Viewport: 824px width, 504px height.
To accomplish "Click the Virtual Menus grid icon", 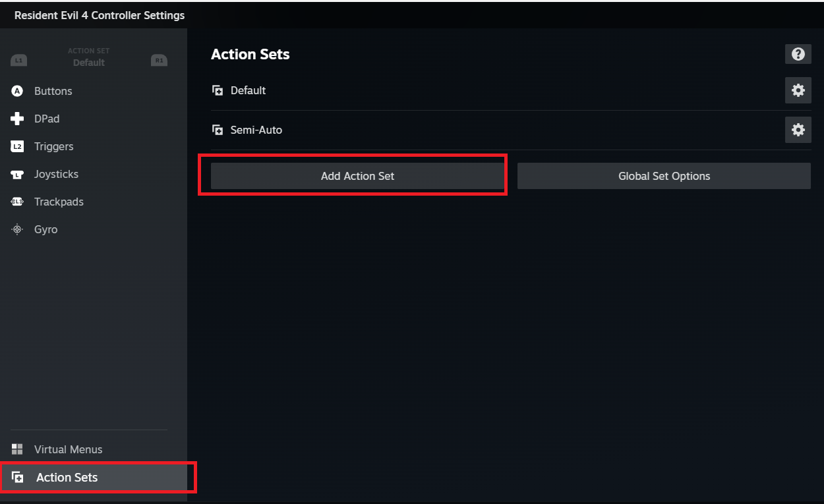I will click(18, 449).
